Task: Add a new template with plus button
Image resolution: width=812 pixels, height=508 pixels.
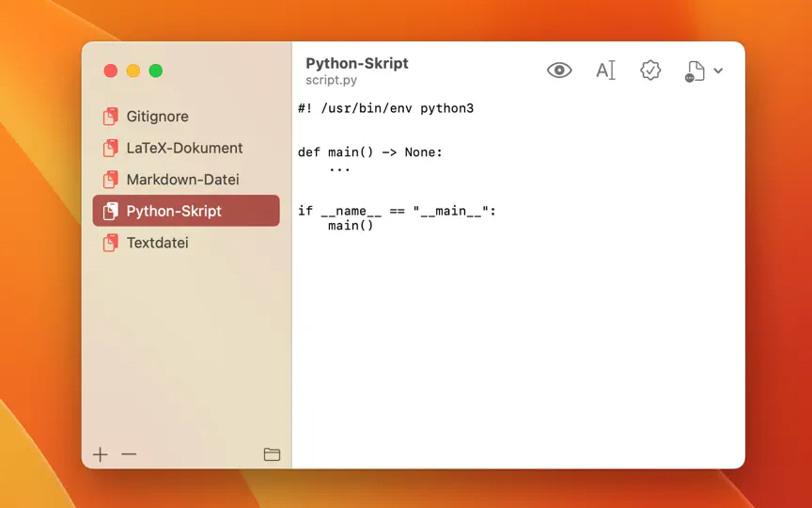Action: tap(100, 454)
